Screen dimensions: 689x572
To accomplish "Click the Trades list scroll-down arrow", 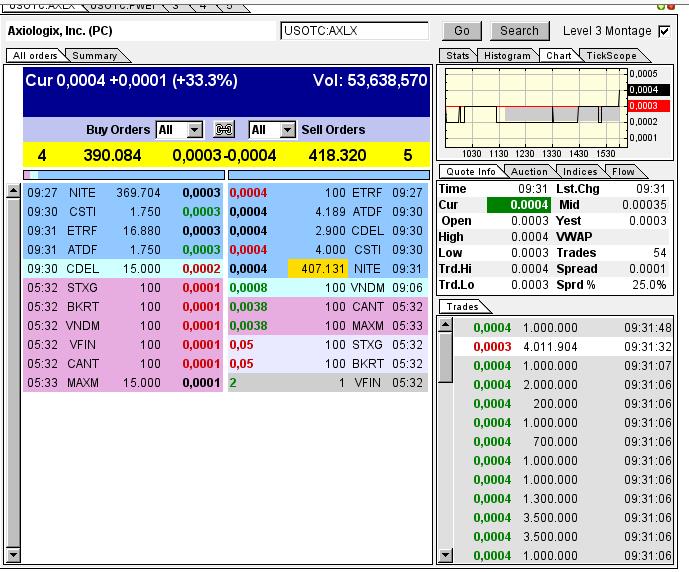I will (x=445, y=555).
